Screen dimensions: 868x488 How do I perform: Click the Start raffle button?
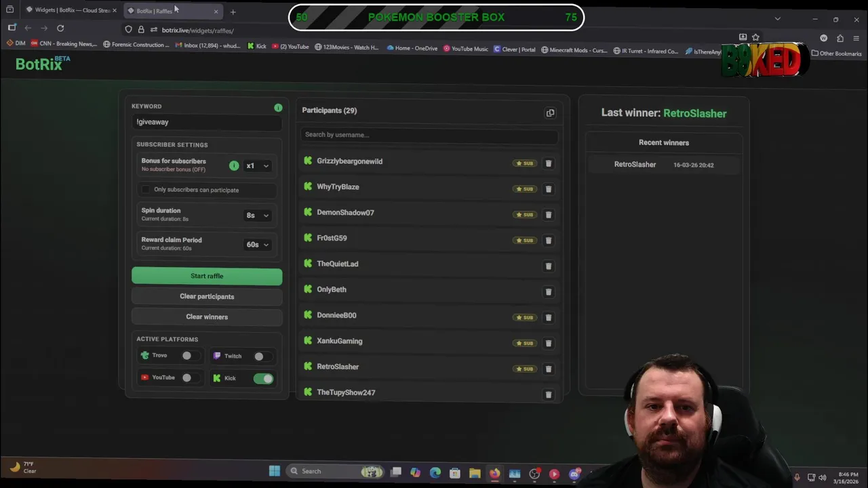[207, 276]
